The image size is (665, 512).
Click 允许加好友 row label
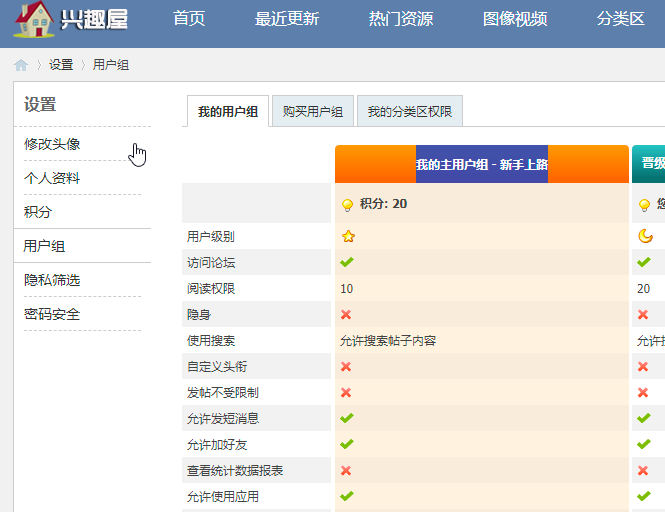217,445
